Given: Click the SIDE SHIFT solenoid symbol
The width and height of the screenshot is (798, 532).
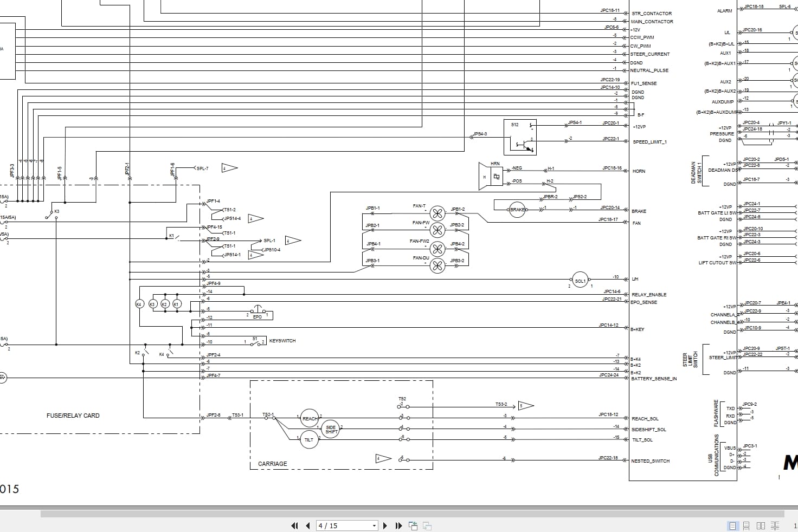Looking at the screenshot, I should pyautogui.click(x=331, y=429).
